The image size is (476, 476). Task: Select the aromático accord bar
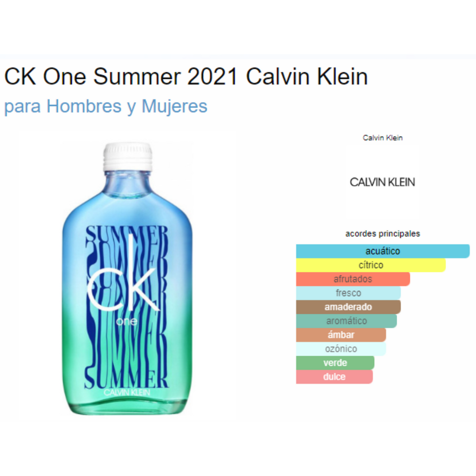(x=346, y=321)
